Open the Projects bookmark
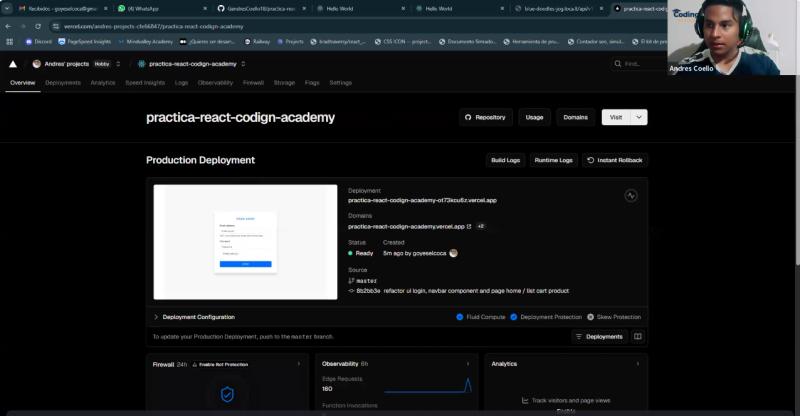The width and height of the screenshot is (800, 416). [290, 42]
